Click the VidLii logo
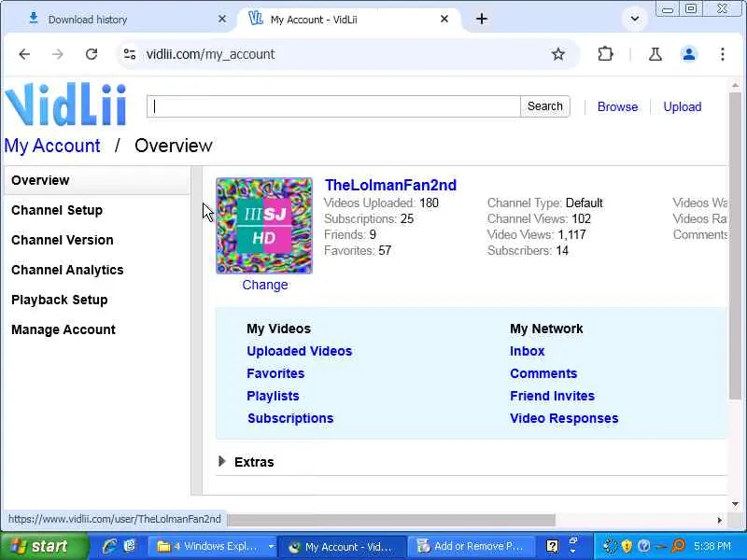747x560 pixels. 65,105
